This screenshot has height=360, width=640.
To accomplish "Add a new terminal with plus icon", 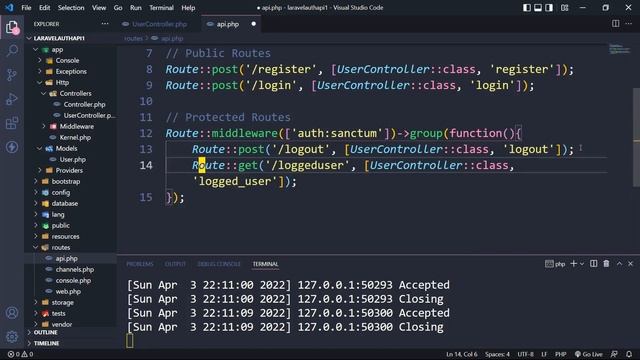I will point(573,264).
